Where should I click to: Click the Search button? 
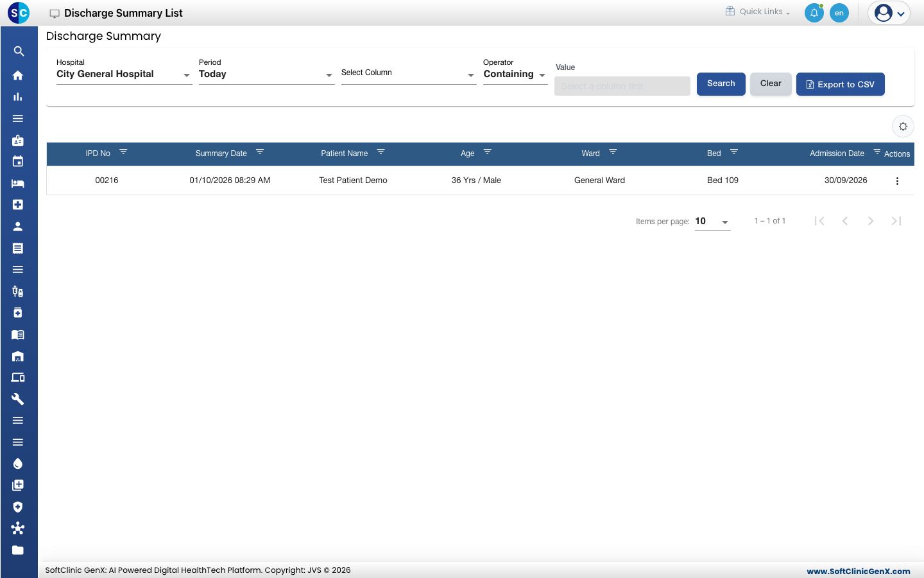click(721, 84)
